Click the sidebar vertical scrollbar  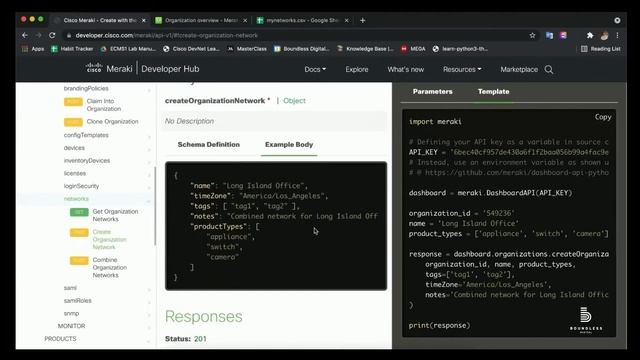[x=155, y=206]
